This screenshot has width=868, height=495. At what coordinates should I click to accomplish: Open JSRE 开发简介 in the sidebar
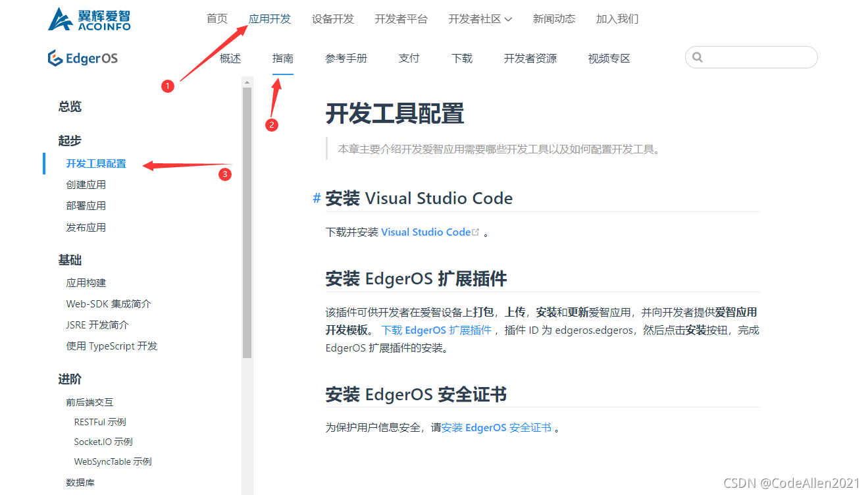tap(97, 325)
